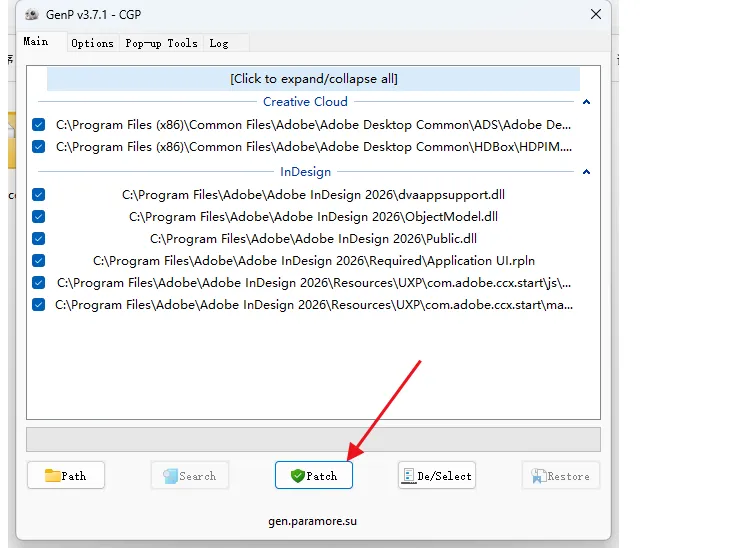
Task: Open the Path folder button
Action: click(x=66, y=475)
